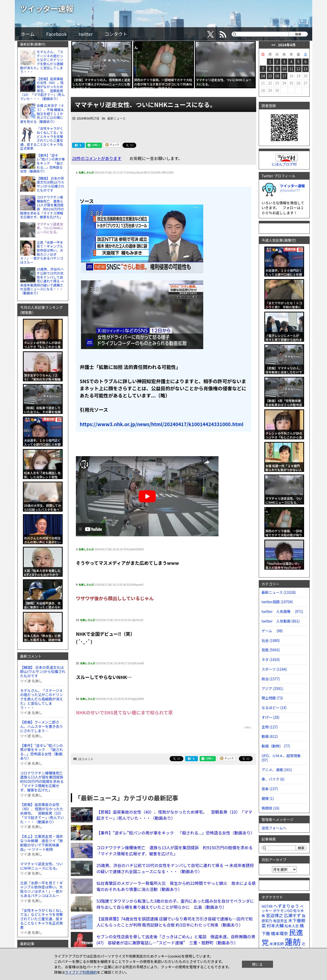Click the YouTube logo on video
Viewport: 327px width, 980px height.
pos(94,529)
